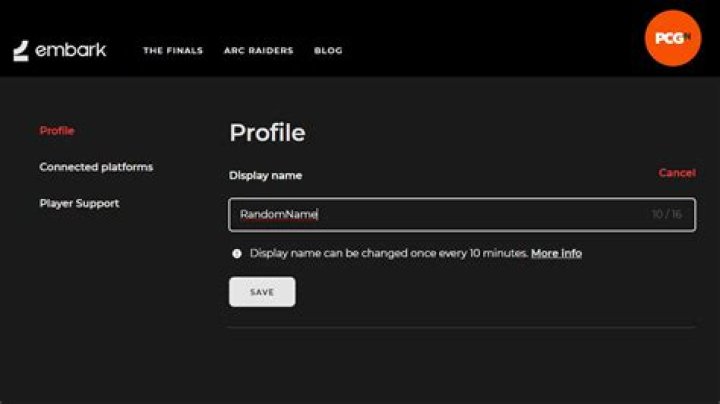Click the 10 minutes change notice text

tap(389, 253)
